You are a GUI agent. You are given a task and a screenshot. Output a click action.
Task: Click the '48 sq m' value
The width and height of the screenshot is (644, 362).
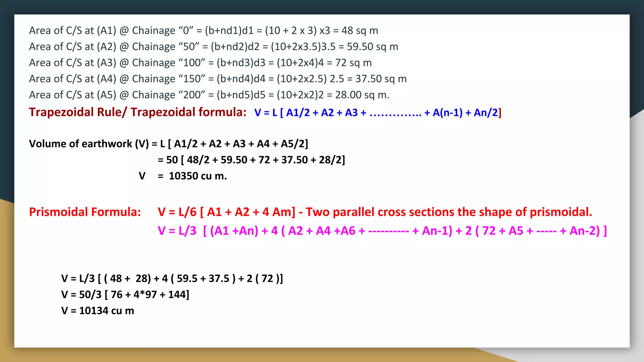359,30
